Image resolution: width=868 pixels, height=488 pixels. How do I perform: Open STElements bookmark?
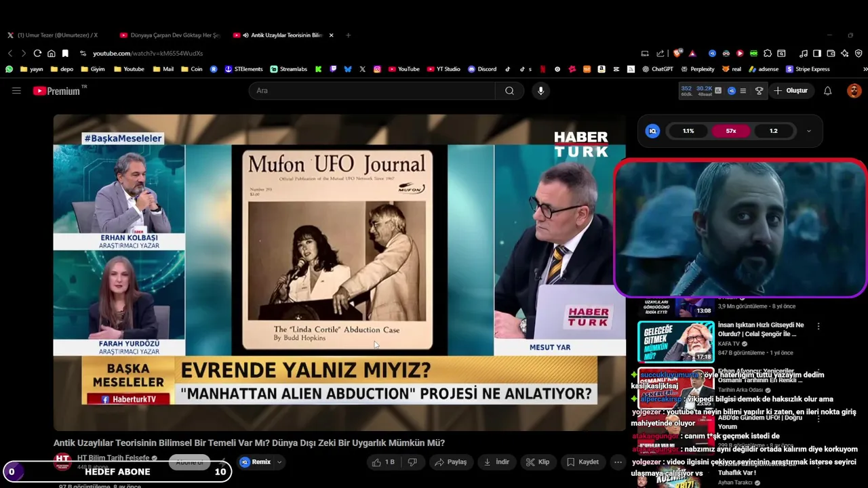point(243,68)
